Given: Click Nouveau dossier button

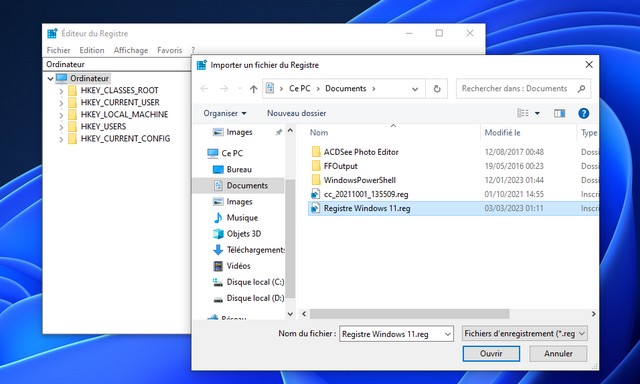Looking at the screenshot, I should click(x=296, y=113).
